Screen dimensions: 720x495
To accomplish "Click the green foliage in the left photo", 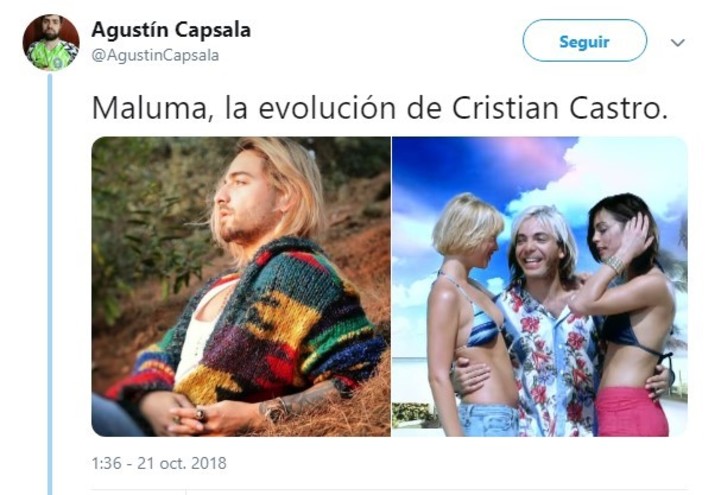I will tap(138, 220).
